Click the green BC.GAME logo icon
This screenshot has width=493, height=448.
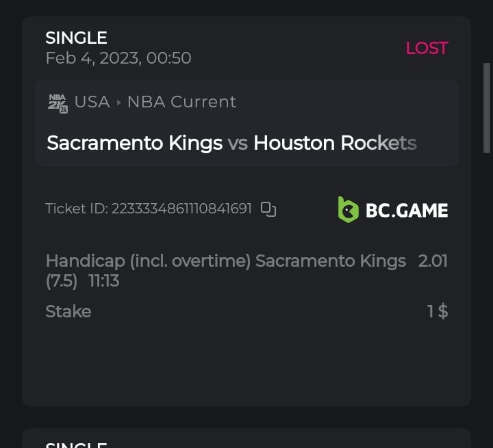pyautogui.click(x=349, y=209)
